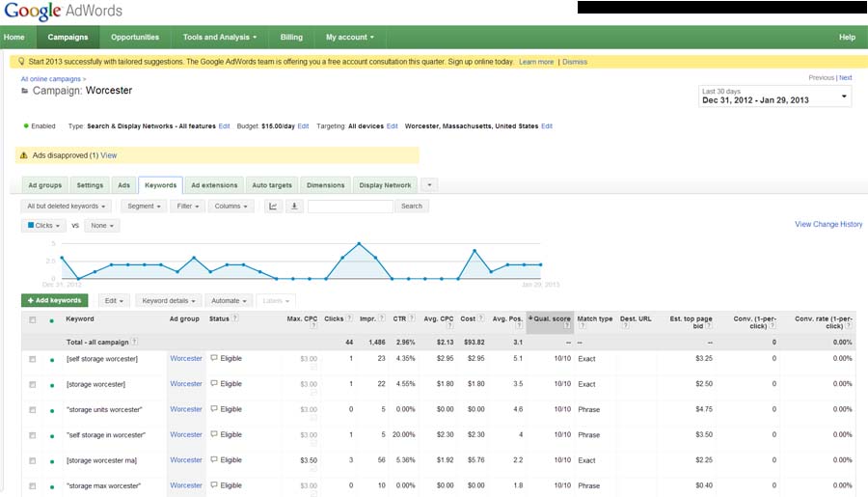868x497 pixels.
Task: Click the Search button
Action: [411, 207]
